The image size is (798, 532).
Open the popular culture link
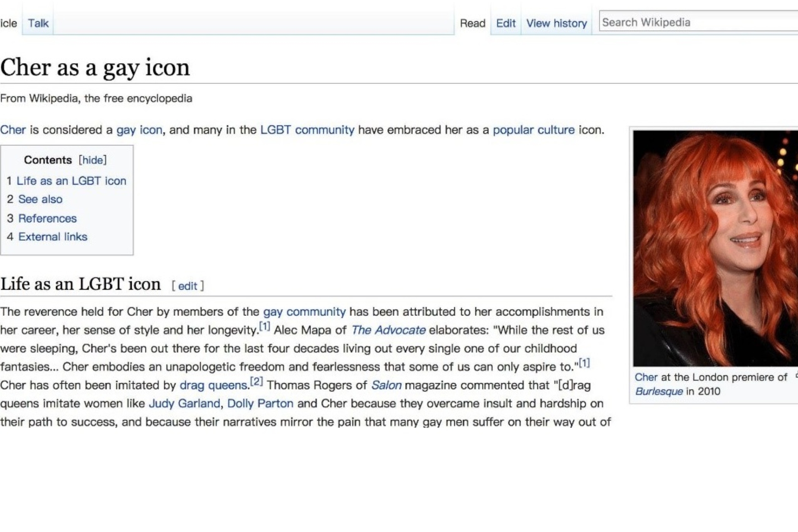[x=534, y=130]
